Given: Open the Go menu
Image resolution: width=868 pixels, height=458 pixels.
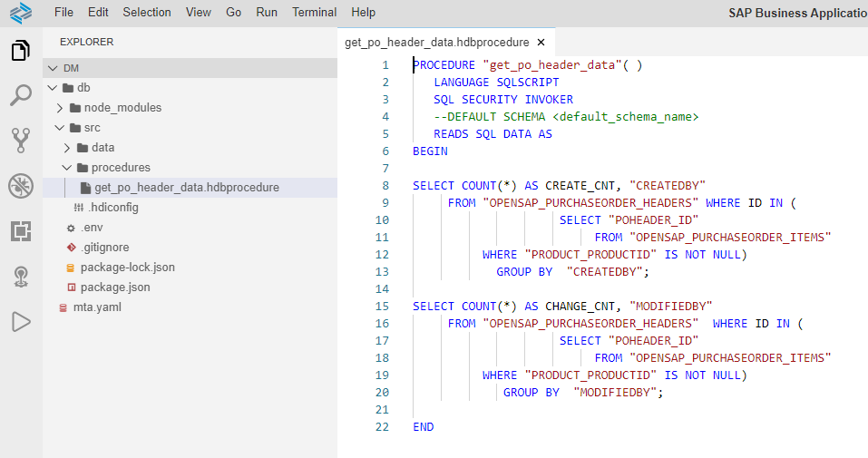Looking at the screenshot, I should [x=234, y=12].
